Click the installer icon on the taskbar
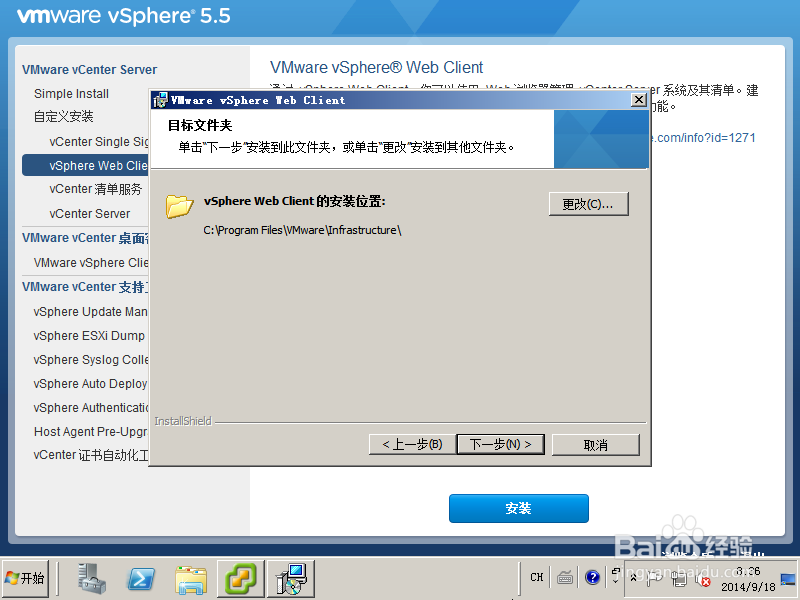The width and height of the screenshot is (800, 600). point(291,578)
